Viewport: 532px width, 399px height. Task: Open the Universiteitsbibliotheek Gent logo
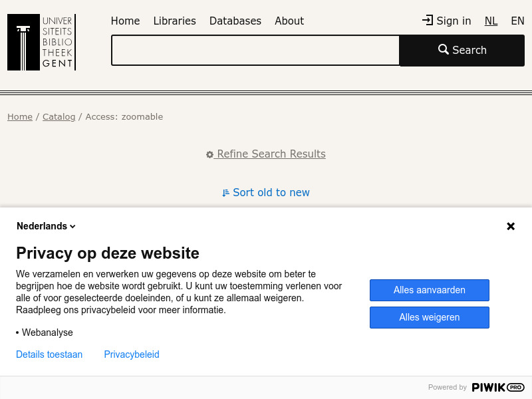pos(41,42)
